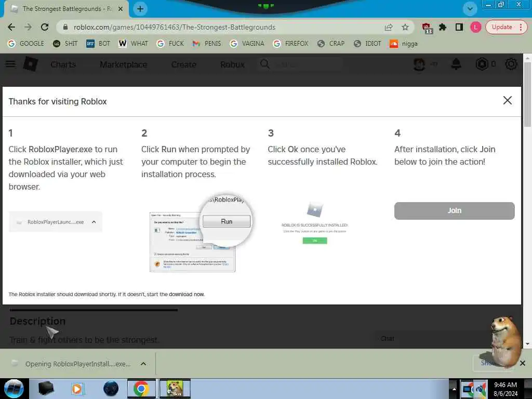Open the GOOGLE bookmark
The width and height of the screenshot is (532, 399).
coord(26,44)
